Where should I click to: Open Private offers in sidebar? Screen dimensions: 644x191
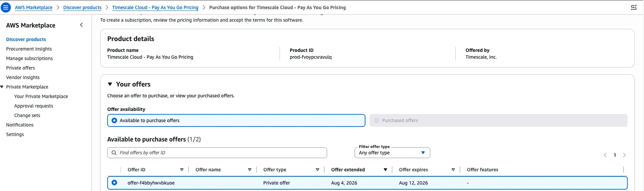tap(20, 68)
